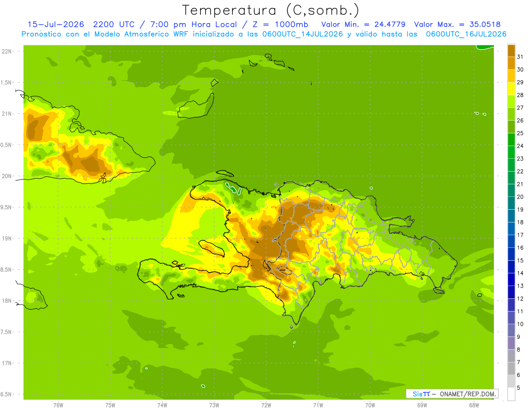532x411 pixels.
Task: Click the blue legend swatch between 16 and 17
Action: click(511, 241)
